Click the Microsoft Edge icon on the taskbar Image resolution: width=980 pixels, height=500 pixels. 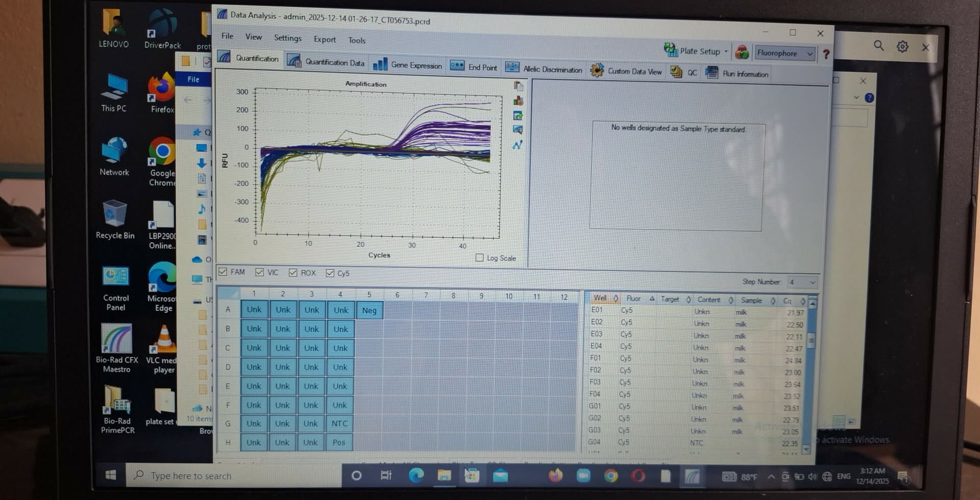click(416, 476)
